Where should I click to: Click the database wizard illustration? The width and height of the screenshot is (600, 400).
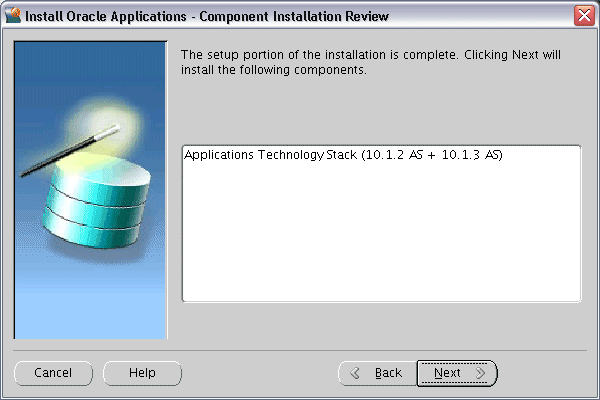coord(90,190)
